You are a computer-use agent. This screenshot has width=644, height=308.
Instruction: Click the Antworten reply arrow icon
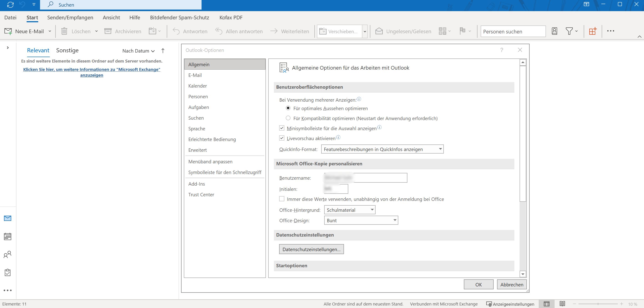pos(176,31)
